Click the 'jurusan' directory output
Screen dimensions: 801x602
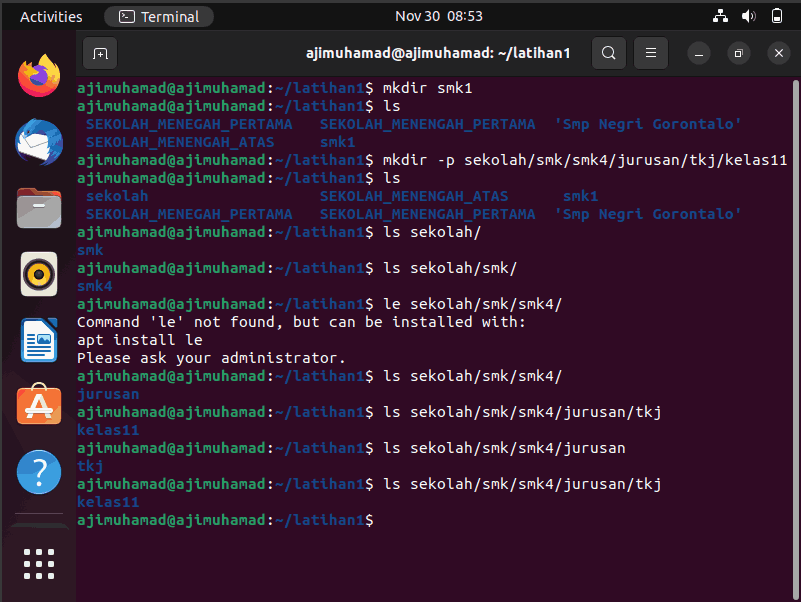click(x=108, y=394)
